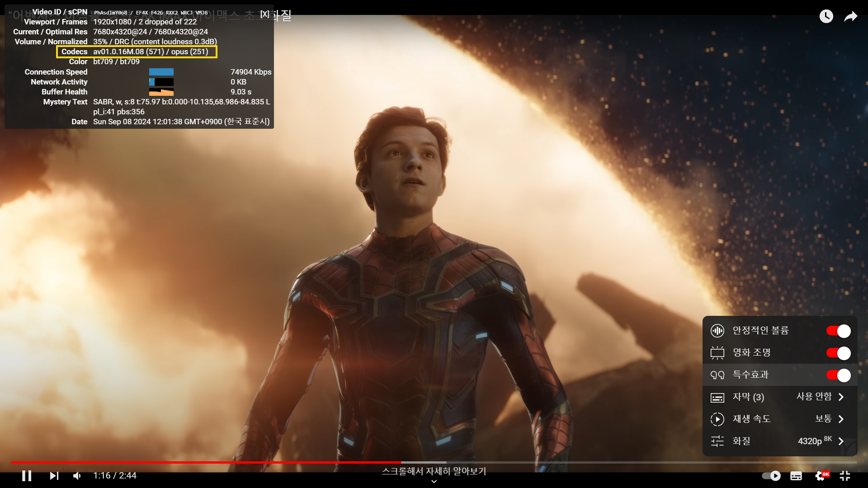Expand the 화질 quality submenu arrow
This screenshot has height=488, width=868.
[x=841, y=441]
